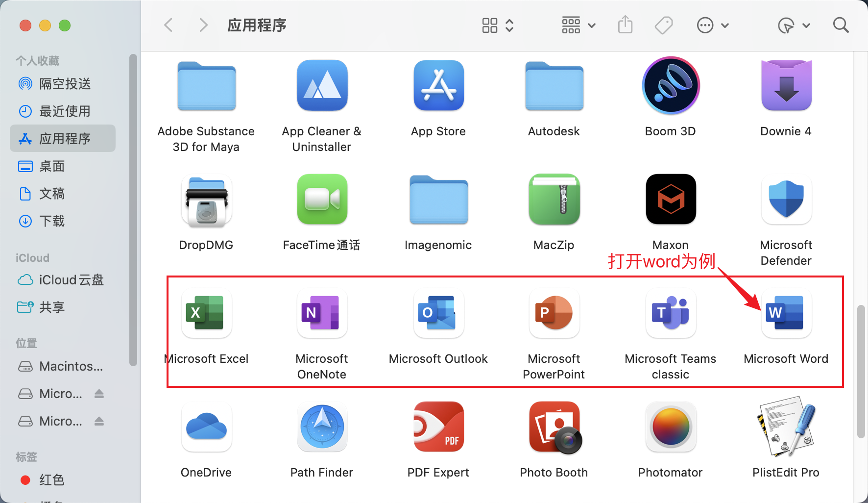Select the Maxon app icon

pos(671,200)
